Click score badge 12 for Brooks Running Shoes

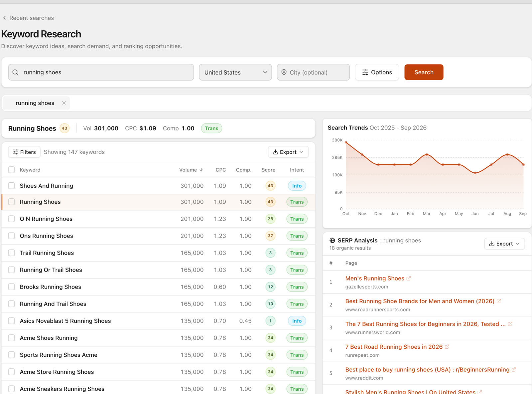270,287
